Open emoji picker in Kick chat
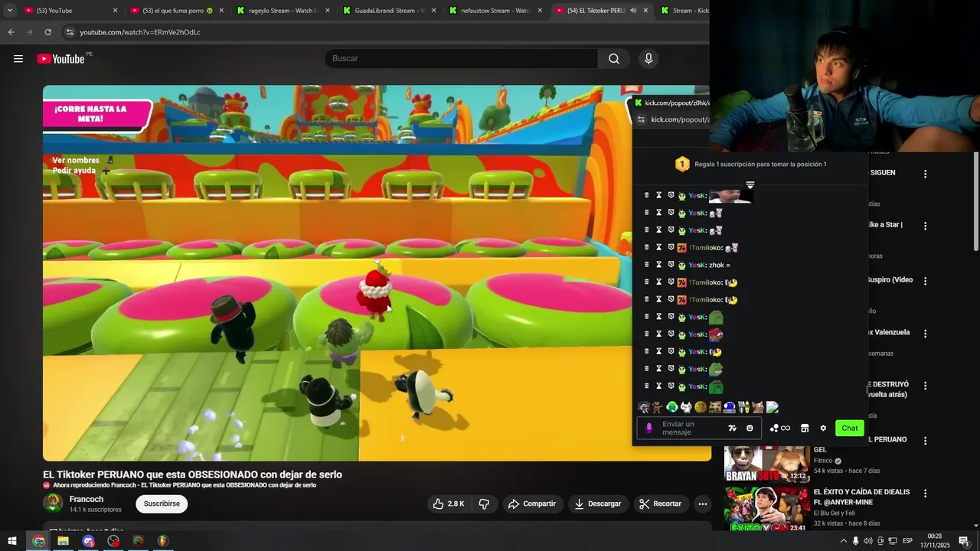The width and height of the screenshot is (980, 551). coord(750,429)
